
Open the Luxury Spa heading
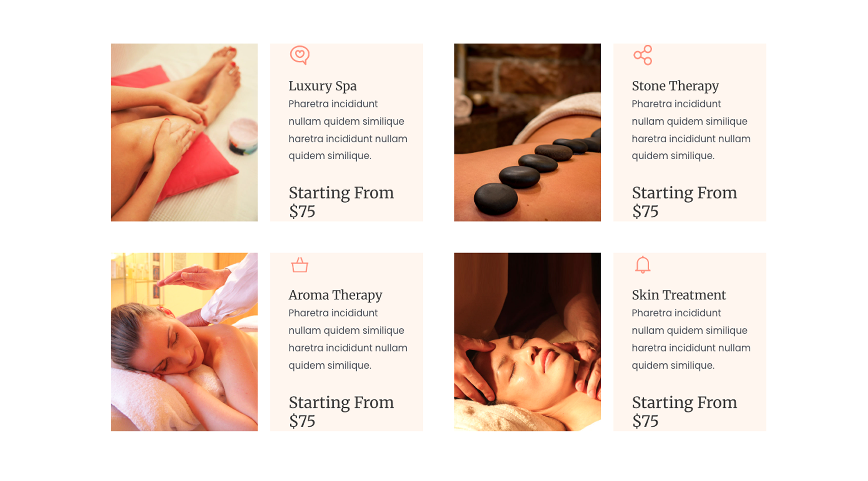(322, 86)
